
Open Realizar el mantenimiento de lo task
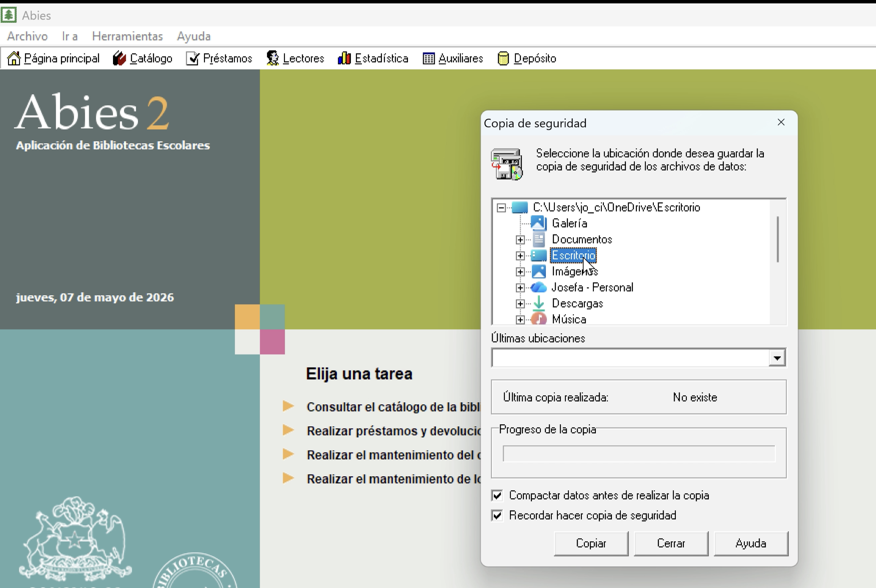pos(394,479)
